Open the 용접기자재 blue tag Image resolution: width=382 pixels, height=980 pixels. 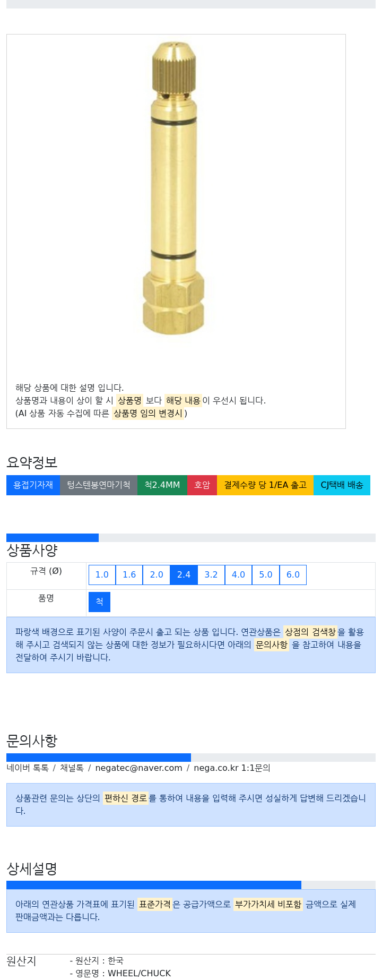[x=33, y=485]
